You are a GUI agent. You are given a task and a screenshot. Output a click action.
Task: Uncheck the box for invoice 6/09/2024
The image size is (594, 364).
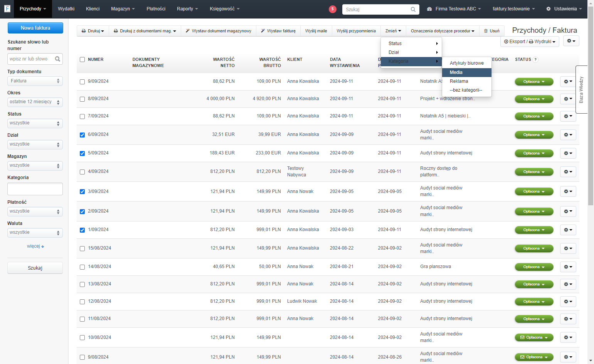point(82,135)
